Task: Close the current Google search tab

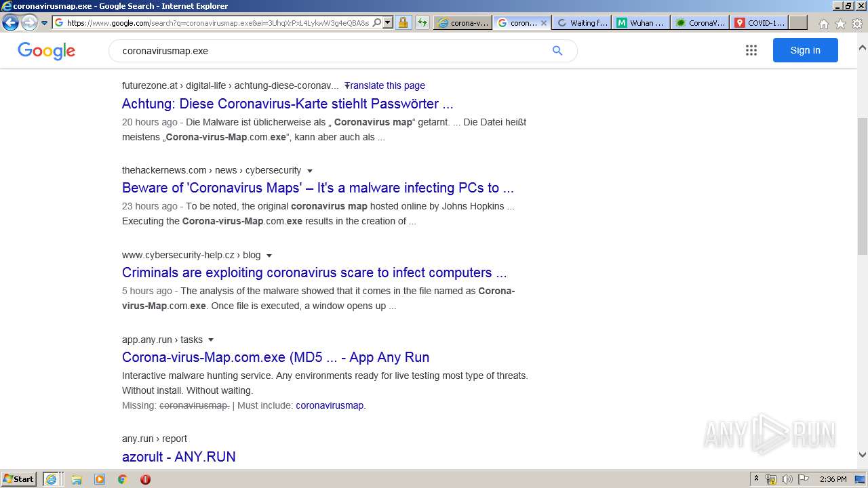Action: pyautogui.click(x=543, y=22)
